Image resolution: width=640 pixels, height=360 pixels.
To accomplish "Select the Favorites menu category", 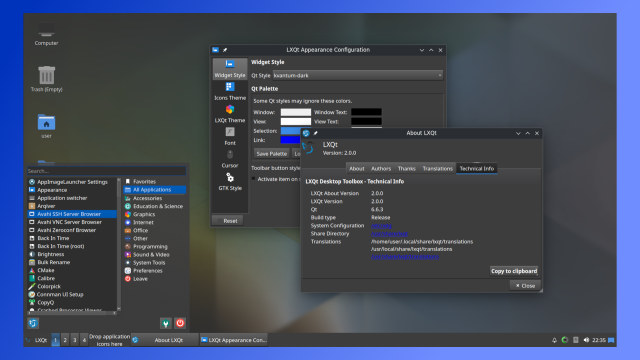I will point(155,182).
